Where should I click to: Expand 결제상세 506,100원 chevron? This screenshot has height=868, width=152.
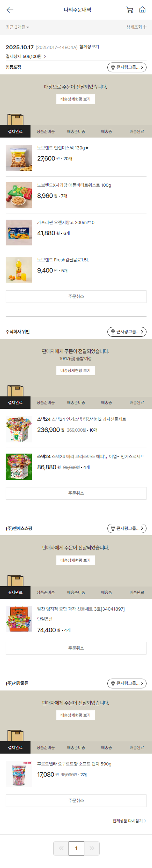(45, 57)
